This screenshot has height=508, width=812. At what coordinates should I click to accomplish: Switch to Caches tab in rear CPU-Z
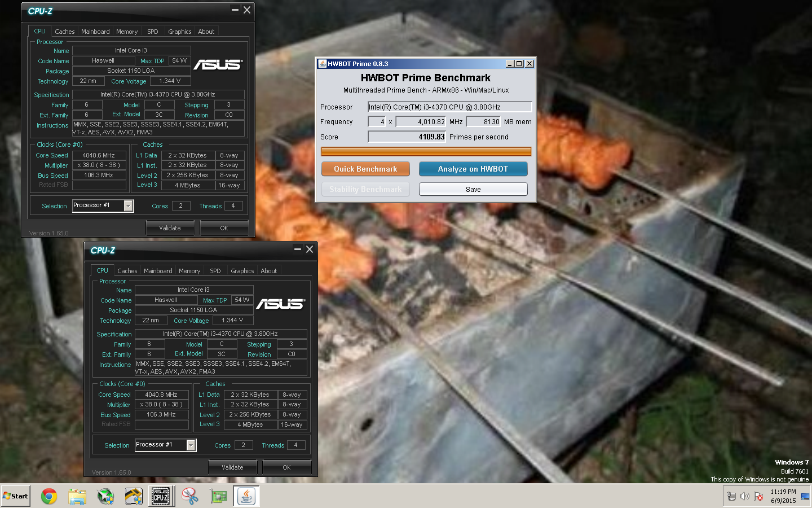tap(65, 32)
